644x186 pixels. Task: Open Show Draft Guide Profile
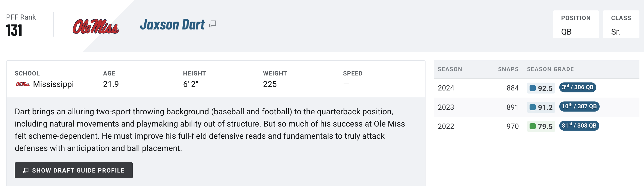pyautogui.click(x=74, y=170)
